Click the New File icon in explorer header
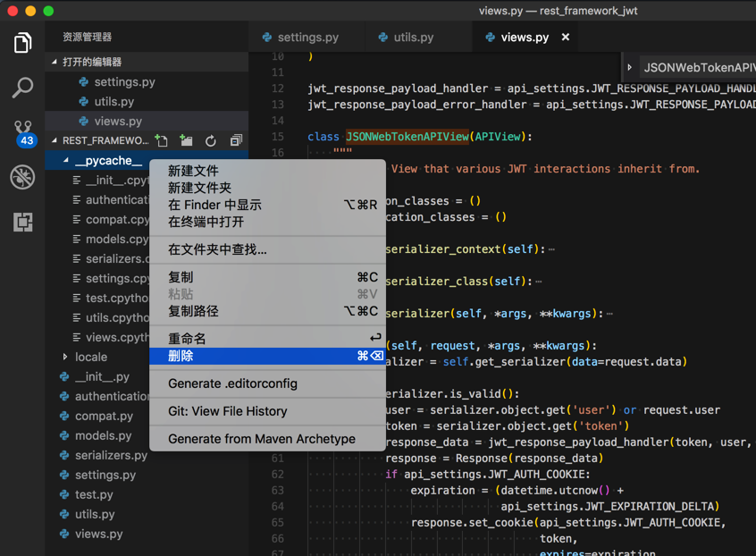Viewport: 756px width, 556px height. click(162, 141)
